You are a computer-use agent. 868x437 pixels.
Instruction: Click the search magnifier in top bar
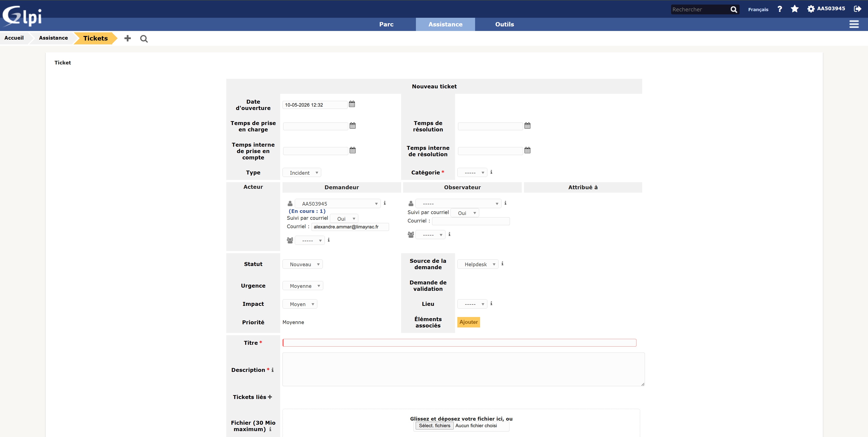733,9
